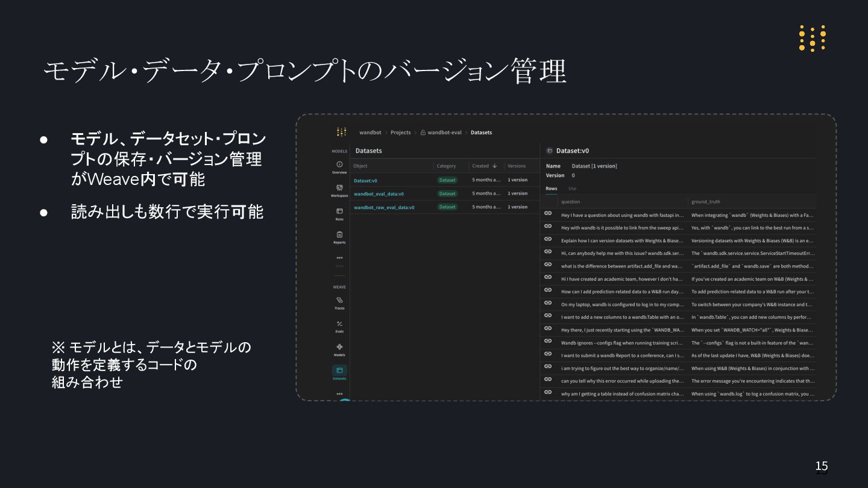Sort by the Created column arrow
Viewport: 868px width, 488px height.
[x=495, y=166]
